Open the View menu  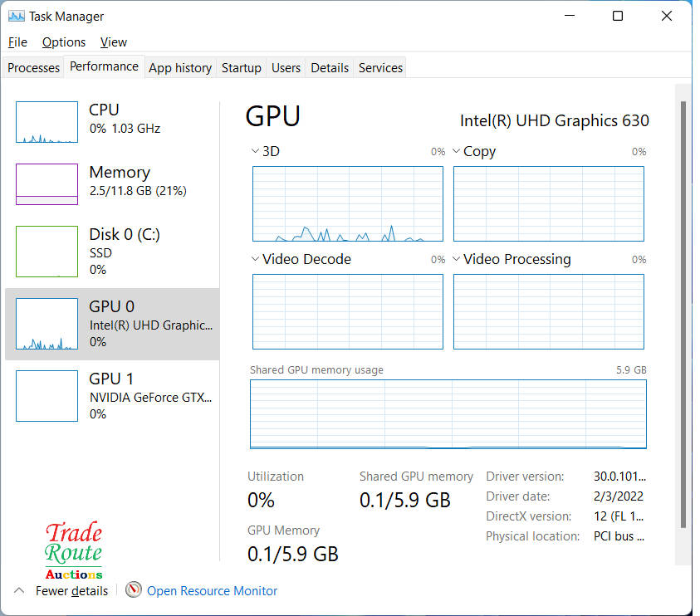(x=114, y=42)
